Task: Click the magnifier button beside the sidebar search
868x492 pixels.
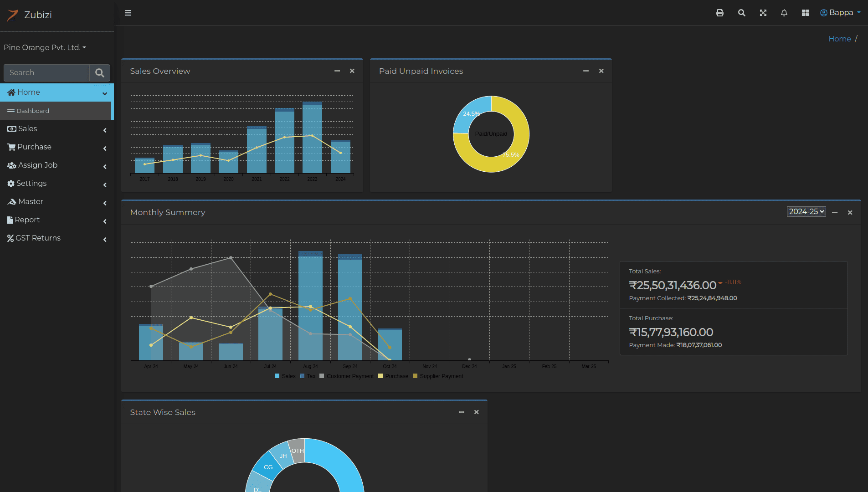Action: [x=99, y=73]
